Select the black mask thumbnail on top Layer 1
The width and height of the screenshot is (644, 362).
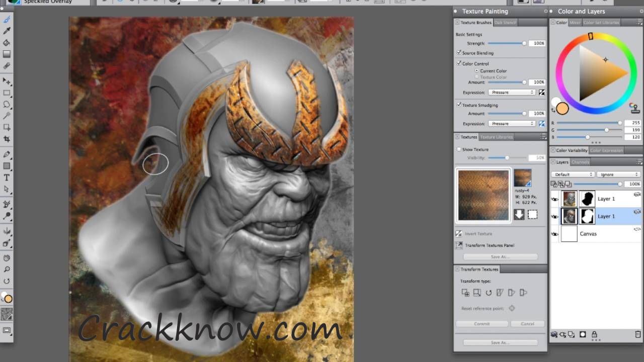(x=587, y=199)
